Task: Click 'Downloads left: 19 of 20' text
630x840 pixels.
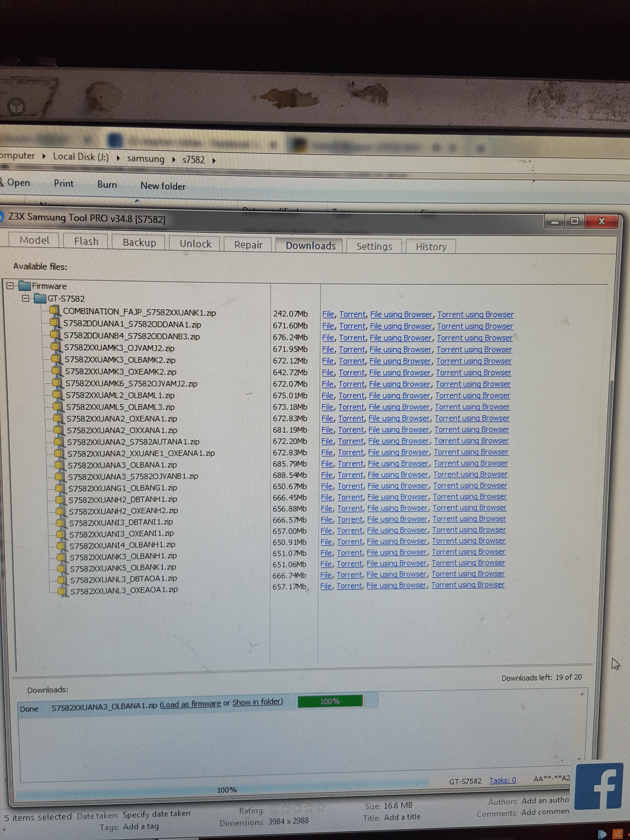Action: [541, 677]
